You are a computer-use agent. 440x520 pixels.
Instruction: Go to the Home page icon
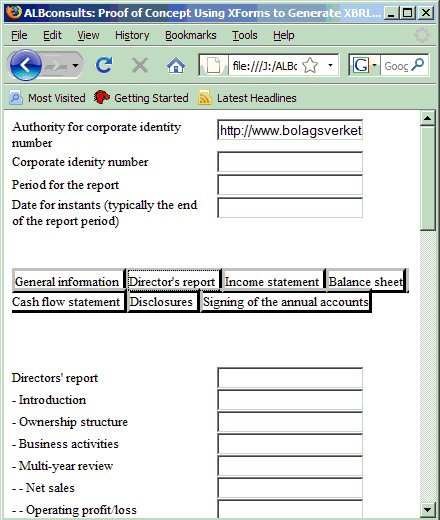coord(176,65)
